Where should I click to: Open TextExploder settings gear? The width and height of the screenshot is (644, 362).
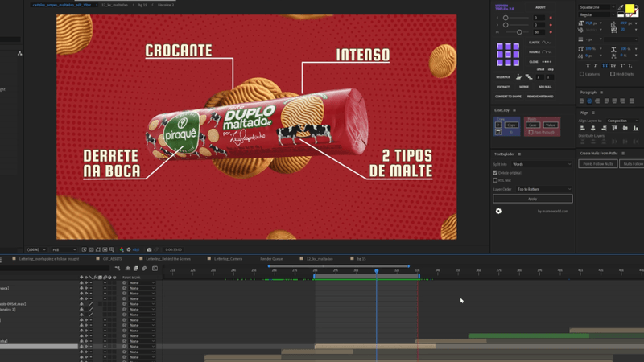tap(498, 211)
